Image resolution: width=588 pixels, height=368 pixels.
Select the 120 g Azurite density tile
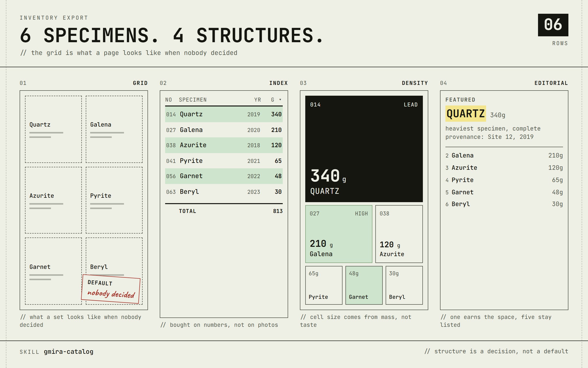tap(399, 234)
